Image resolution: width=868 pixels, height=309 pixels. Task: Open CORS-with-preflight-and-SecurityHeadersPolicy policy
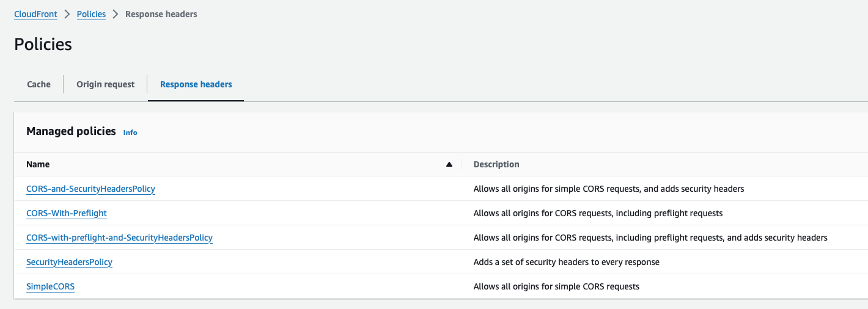click(119, 238)
